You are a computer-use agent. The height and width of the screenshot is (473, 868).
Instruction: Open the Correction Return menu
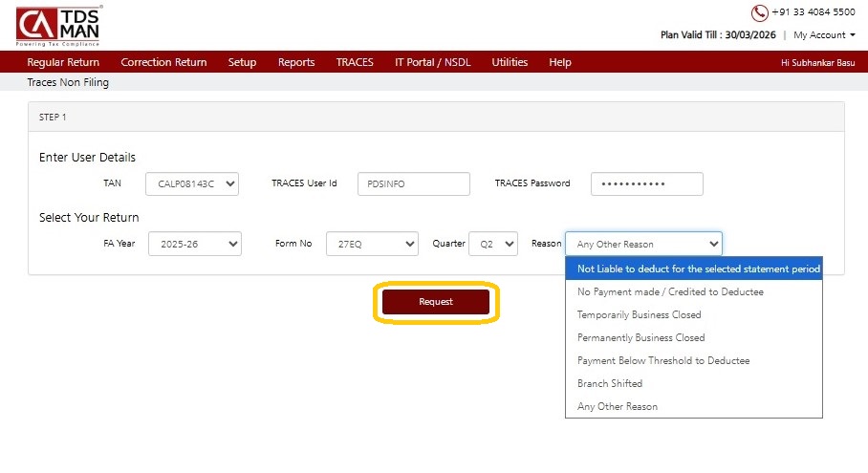[163, 62]
